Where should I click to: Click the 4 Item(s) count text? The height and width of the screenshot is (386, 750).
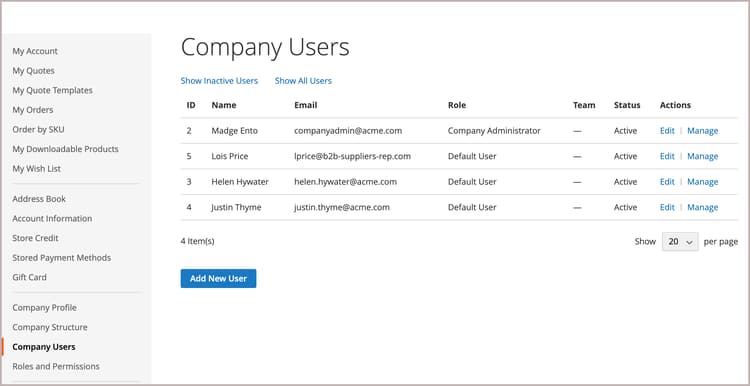(198, 242)
